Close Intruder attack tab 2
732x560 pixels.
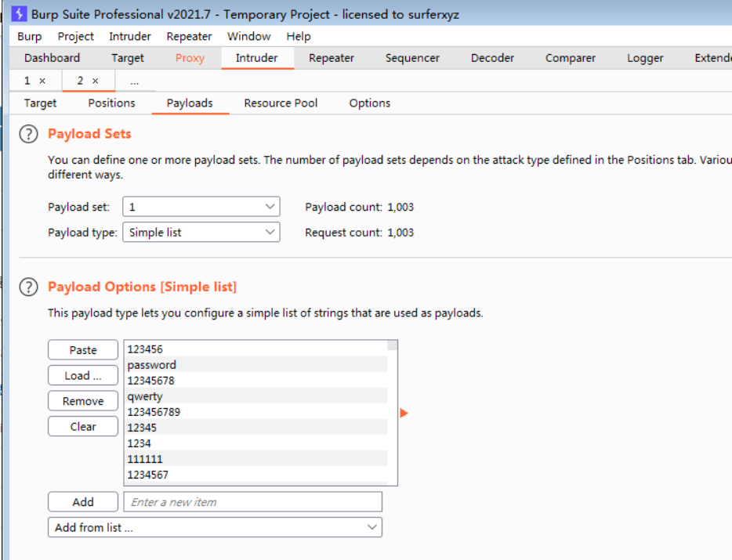pos(96,81)
